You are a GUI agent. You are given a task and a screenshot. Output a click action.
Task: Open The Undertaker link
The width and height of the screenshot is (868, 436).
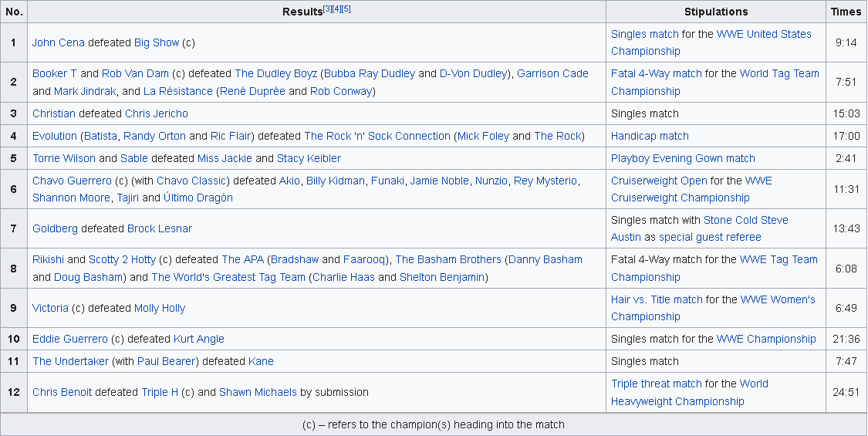tap(70, 361)
